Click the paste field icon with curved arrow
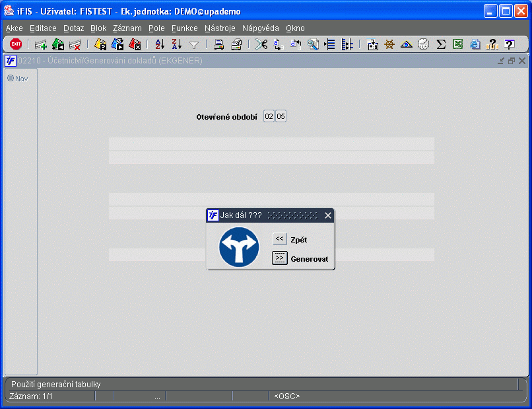 click(296, 44)
